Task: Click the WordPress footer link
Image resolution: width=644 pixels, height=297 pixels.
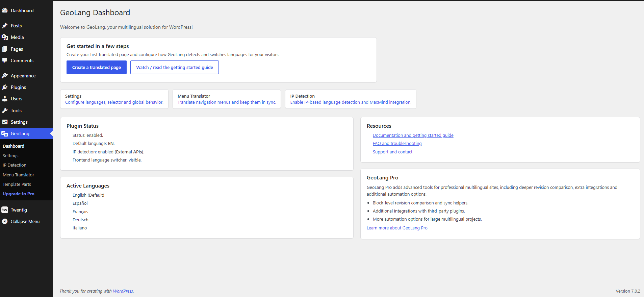Action: [123, 291]
